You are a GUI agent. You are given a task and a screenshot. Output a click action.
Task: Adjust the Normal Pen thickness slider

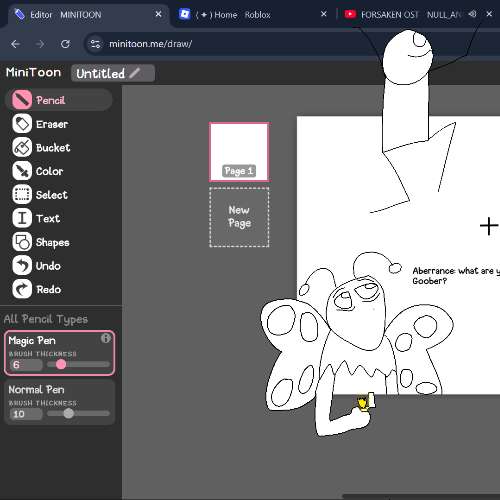pyautogui.click(x=78, y=413)
